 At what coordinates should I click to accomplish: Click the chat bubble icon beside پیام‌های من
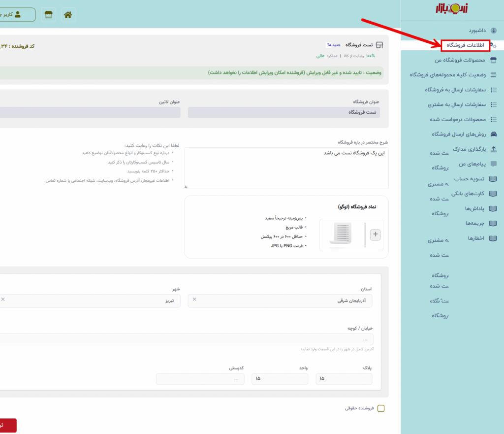pyautogui.click(x=494, y=164)
